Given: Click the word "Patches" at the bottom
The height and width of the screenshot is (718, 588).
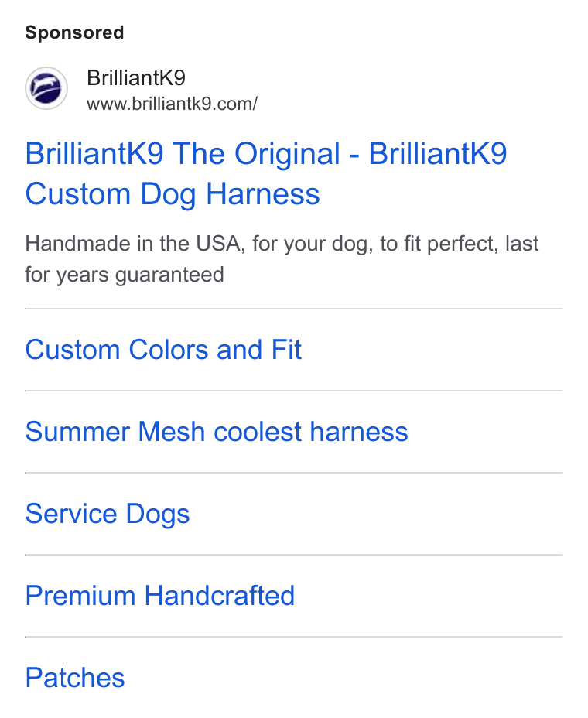Looking at the screenshot, I should [74, 678].
